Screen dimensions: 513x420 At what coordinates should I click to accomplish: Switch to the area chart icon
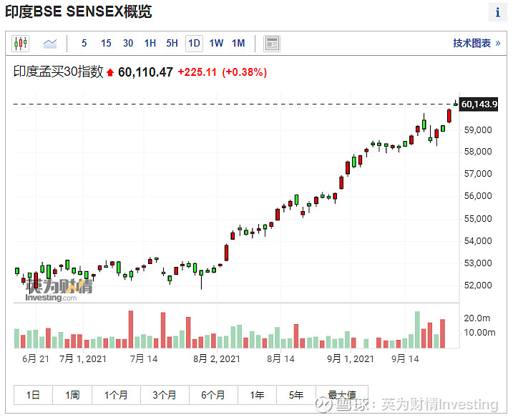click(x=49, y=44)
